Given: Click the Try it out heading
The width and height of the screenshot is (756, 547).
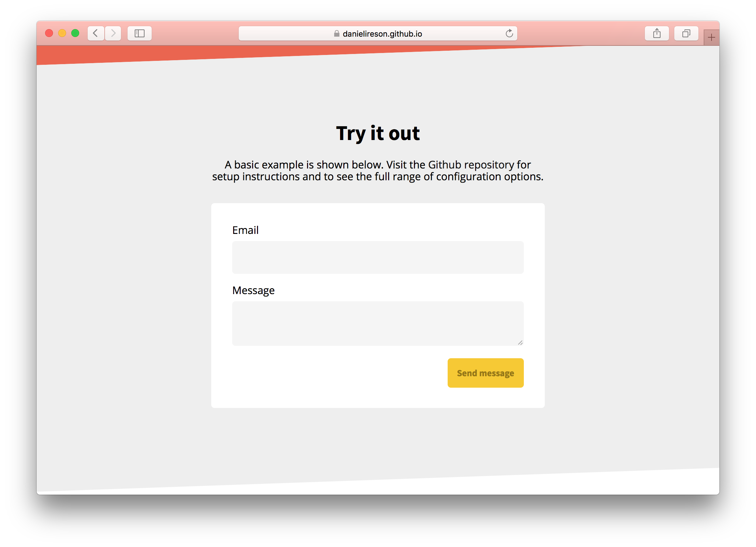Looking at the screenshot, I should (x=377, y=133).
